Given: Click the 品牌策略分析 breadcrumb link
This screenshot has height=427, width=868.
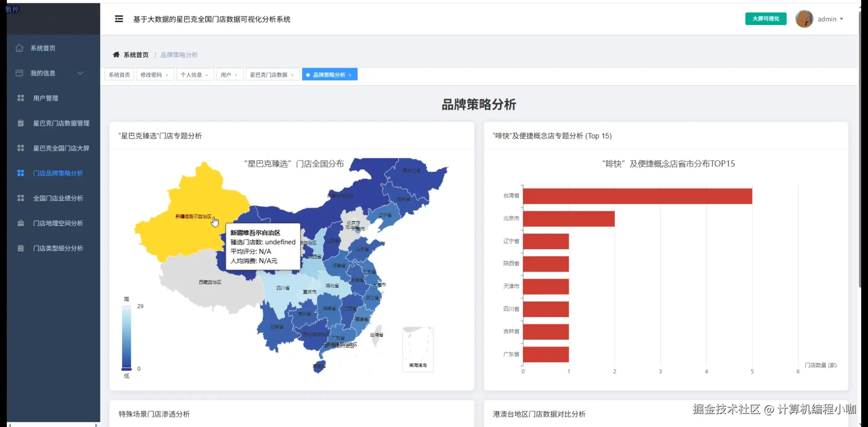Looking at the screenshot, I should (179, 54).
